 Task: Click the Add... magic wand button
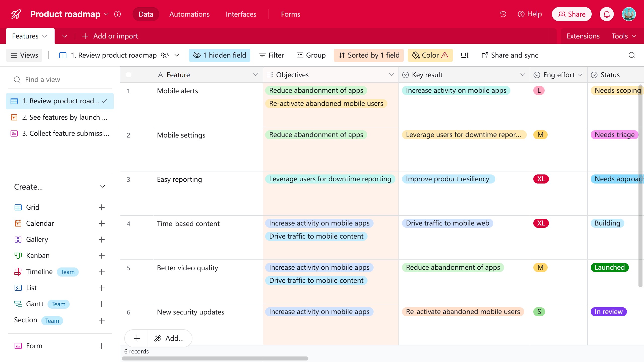pyautogui.click(x=169, y=338)
